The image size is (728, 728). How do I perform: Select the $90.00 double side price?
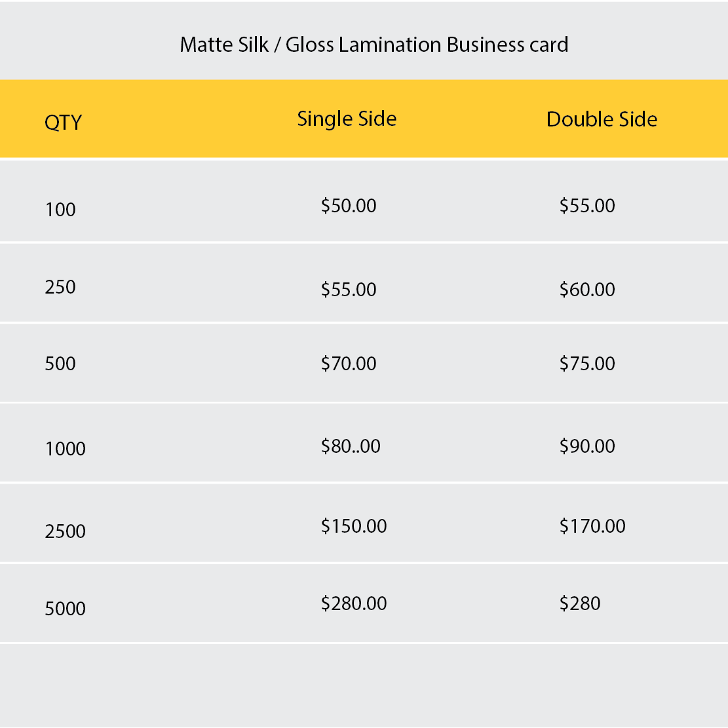(587, 446)
